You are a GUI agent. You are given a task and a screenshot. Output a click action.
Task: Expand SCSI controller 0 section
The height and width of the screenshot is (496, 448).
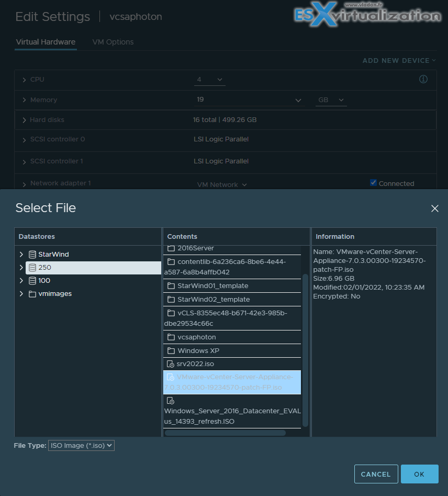(x=24, y=139)
